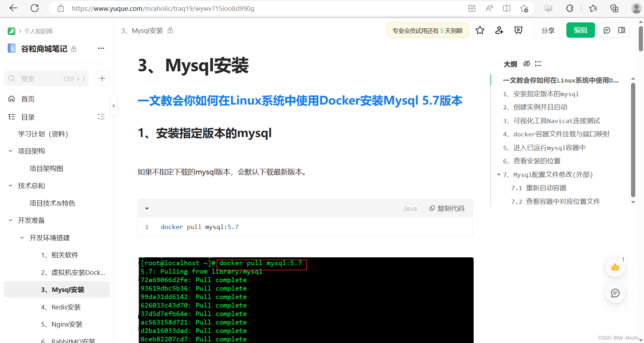This screenshot has width=644, height=343.
Task: Collapse the 开发环境搭建 tree section
Action: (x=21, y=237)
